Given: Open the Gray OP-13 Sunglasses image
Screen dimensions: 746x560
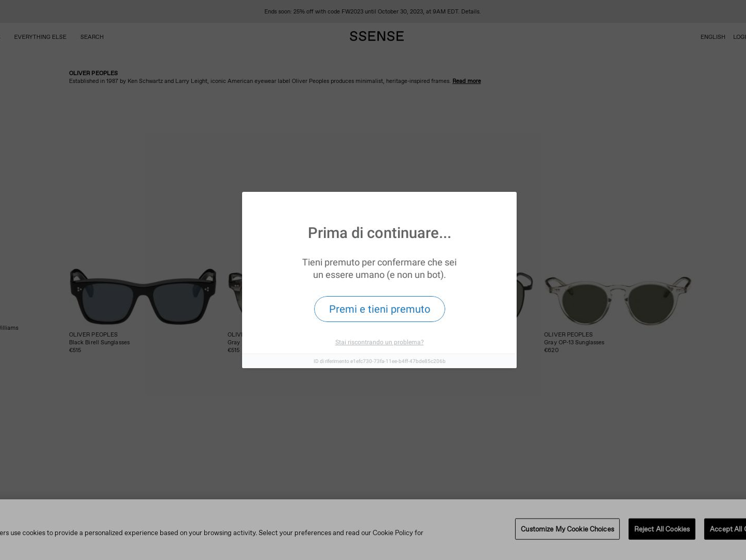Looking at the screenshot, I should pos(617,300).
